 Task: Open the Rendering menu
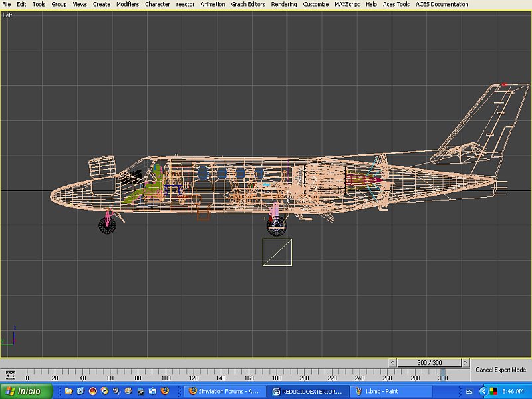(284, 4)
